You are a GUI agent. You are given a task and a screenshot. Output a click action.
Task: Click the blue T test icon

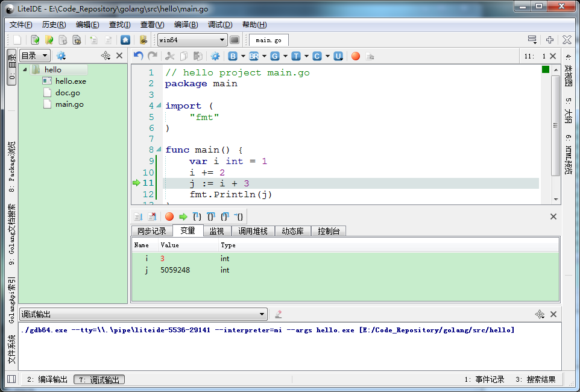(296, 56)
